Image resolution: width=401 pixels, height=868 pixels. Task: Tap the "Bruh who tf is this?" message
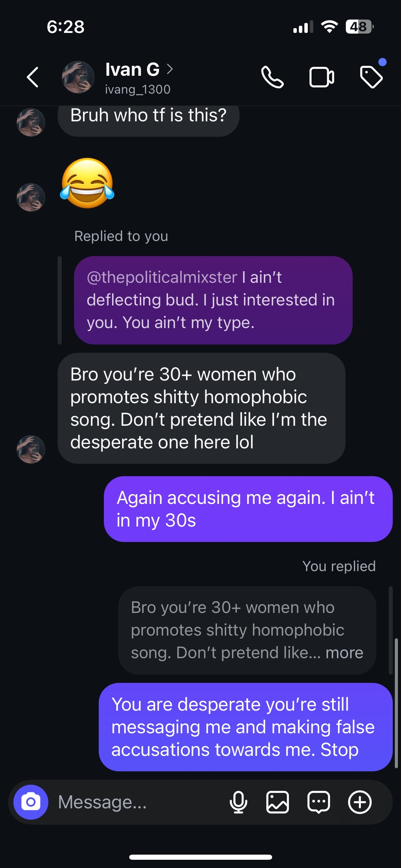click(148, 116)
